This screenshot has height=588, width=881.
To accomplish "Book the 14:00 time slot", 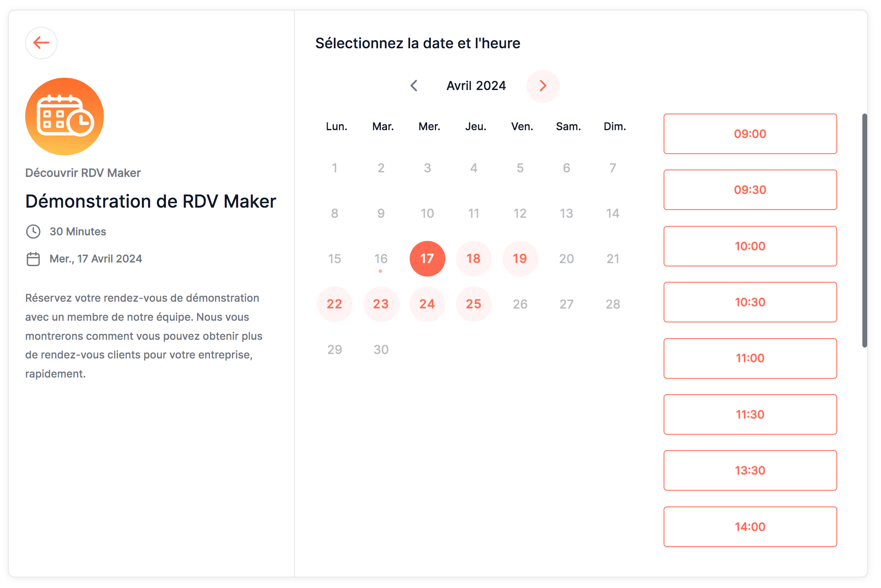I will tap(750, 526).
